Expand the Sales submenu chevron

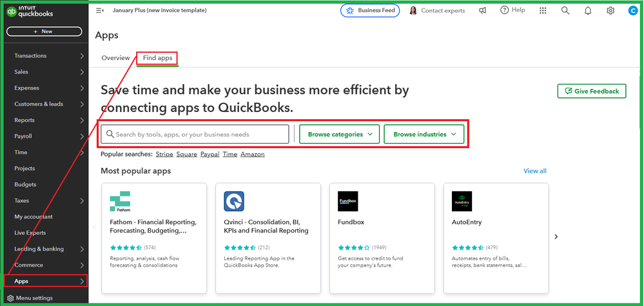[x=82, y=72]
